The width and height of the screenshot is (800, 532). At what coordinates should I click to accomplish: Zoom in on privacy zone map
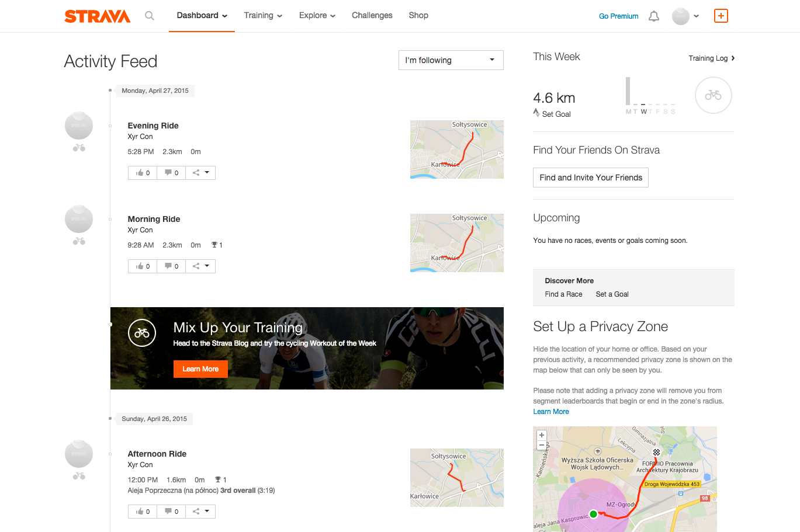pos(542,435)
